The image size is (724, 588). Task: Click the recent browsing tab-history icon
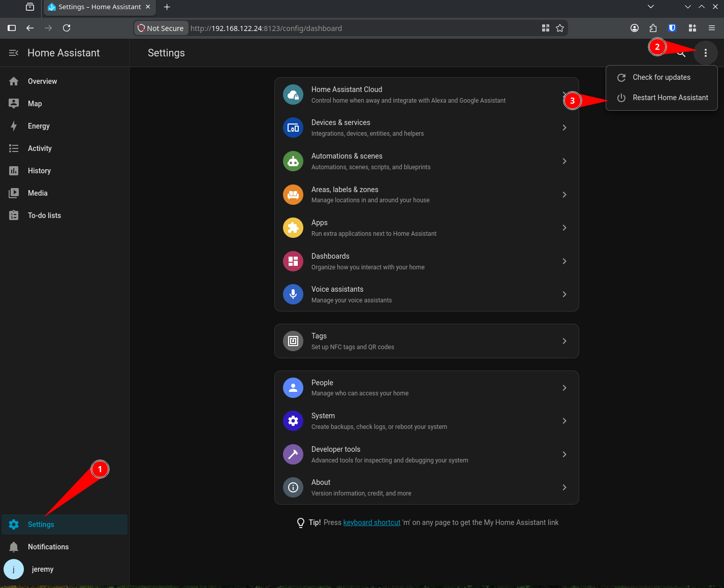click(30, 7)
